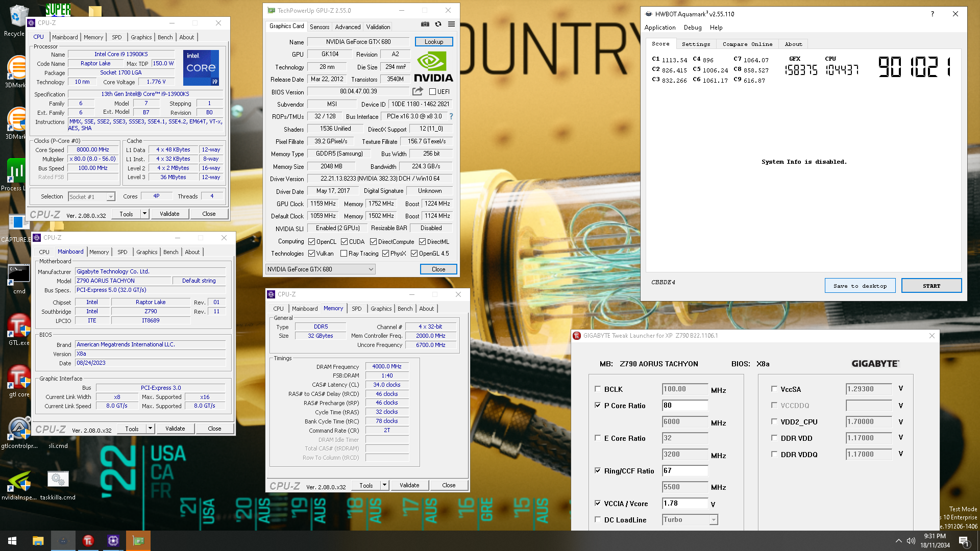
Task: Expand Tools dropdown arrow in Mainboard CPU-Z window
Action: pyautogui.click(x=150, y=429)
